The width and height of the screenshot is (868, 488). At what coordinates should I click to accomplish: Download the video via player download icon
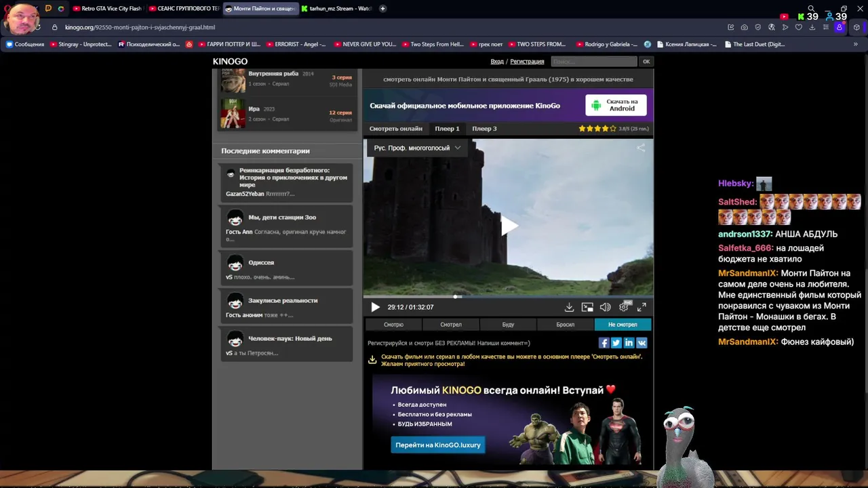click(569, 307)
